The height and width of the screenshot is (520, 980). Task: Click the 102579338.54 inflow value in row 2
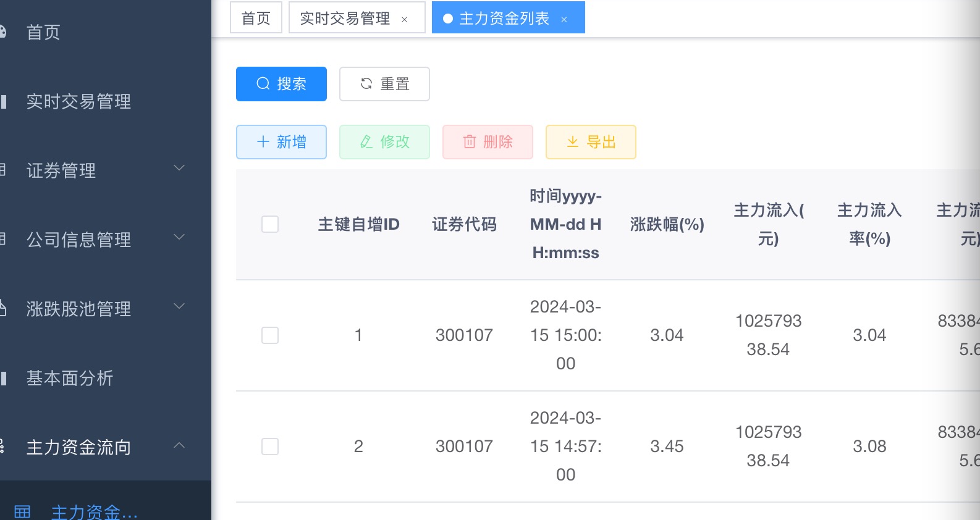(x=768, y=447)
